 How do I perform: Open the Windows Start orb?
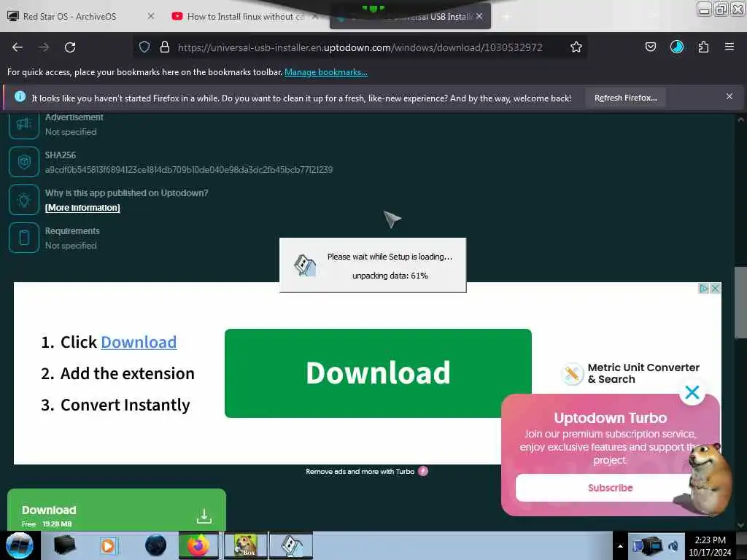(20, 545)
